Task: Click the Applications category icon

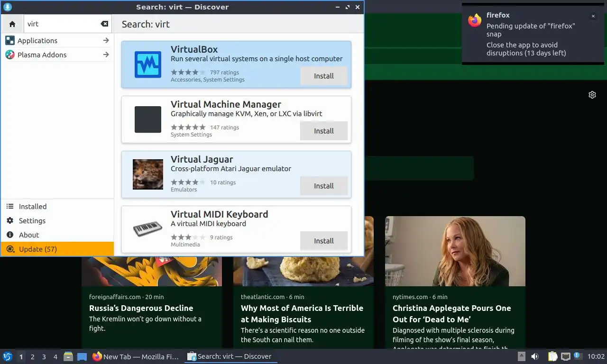Action: pos(9,40)
